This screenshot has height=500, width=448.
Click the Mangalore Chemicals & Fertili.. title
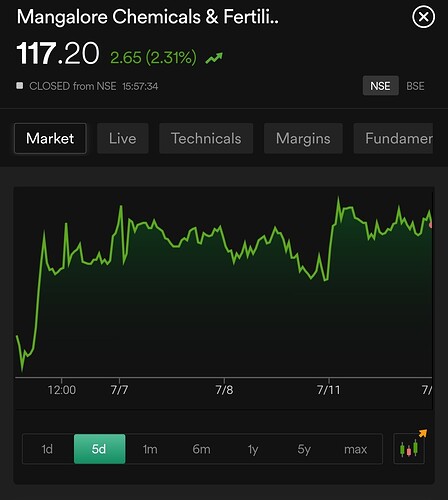(148, 17)
